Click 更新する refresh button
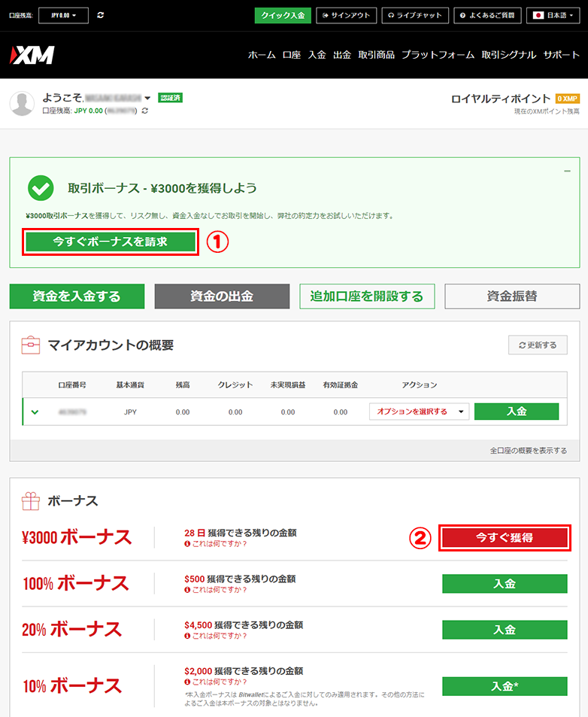Viewport: 588px width, 717px height. coord(538,345)
